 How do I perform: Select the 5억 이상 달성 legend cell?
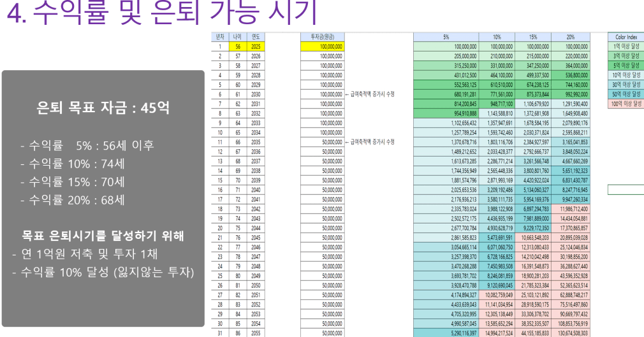point(626,65)
